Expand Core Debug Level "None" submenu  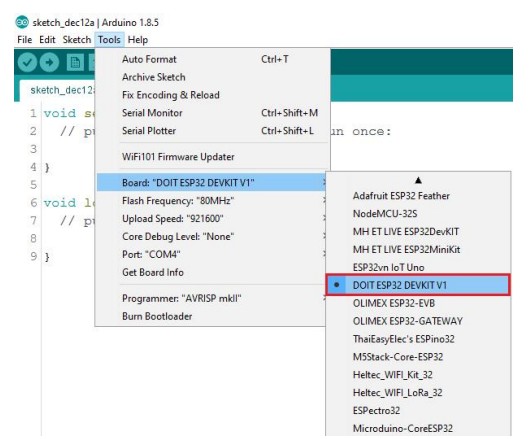pyautogui.click(x=212, y=237)
